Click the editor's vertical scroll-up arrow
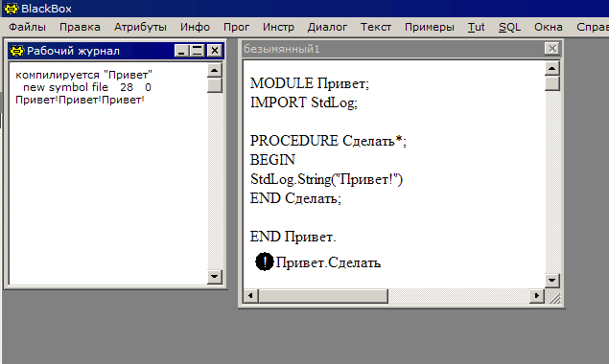The height and width of the screenshot is (364, 609). coord(551,68)
